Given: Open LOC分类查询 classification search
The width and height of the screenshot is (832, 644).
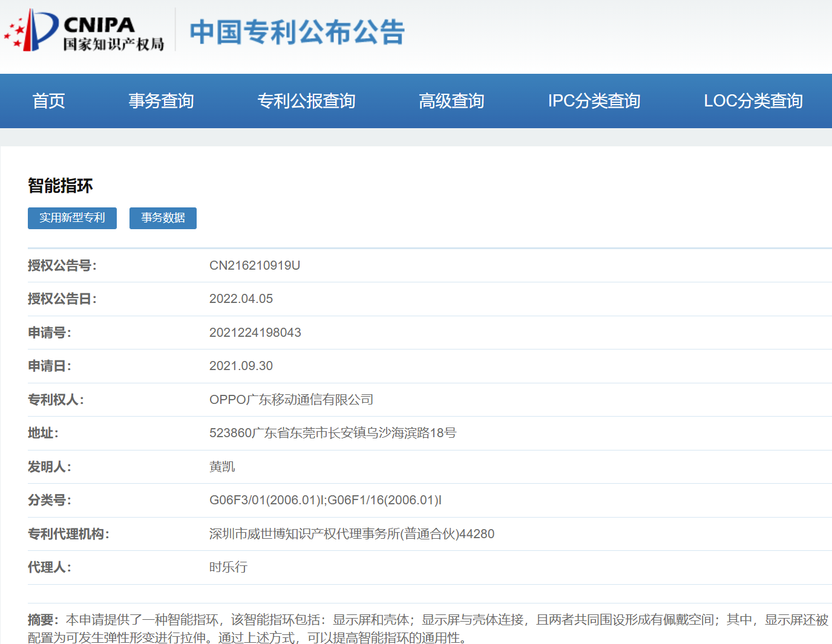Looking at the screenshot, I should (x=753, y=101).
